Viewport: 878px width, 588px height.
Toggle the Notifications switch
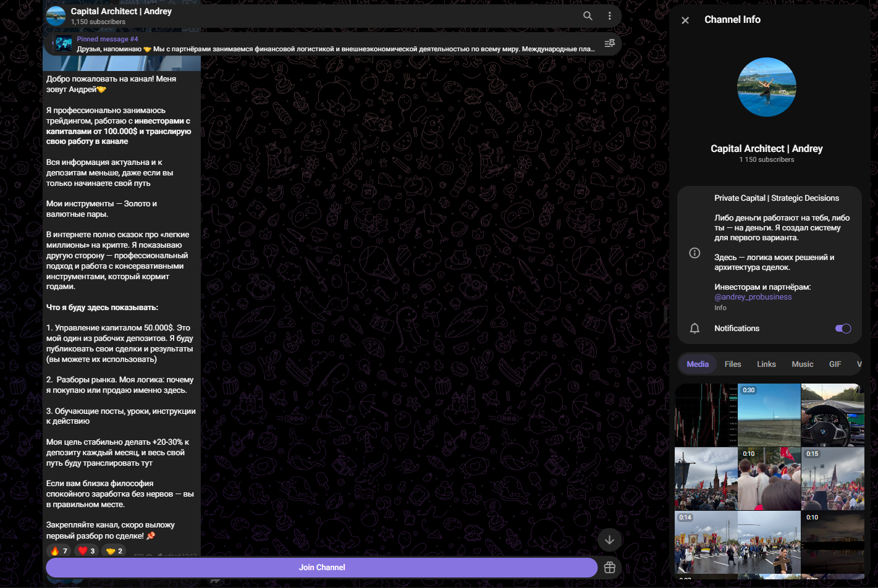tap(843, 329)
